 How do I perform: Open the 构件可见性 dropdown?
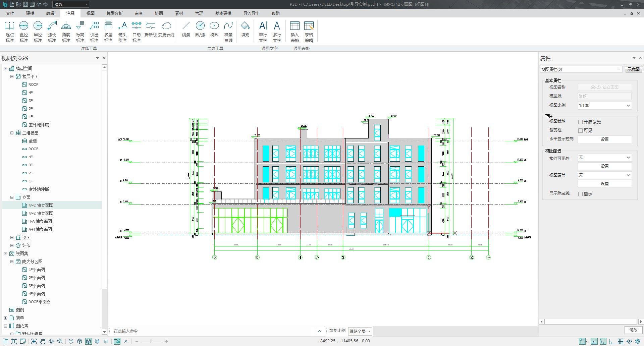(x=604, y=158)
